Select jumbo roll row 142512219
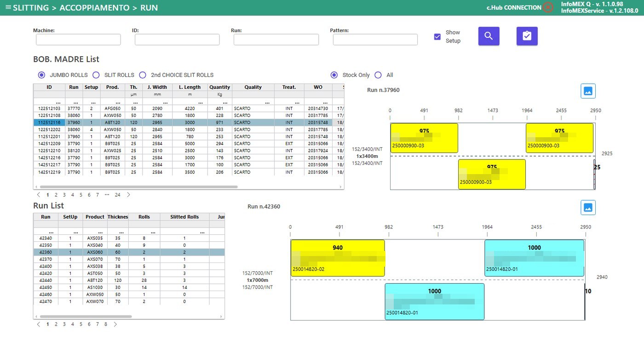Viewport: 644px width, 350px height. point(189,172)
